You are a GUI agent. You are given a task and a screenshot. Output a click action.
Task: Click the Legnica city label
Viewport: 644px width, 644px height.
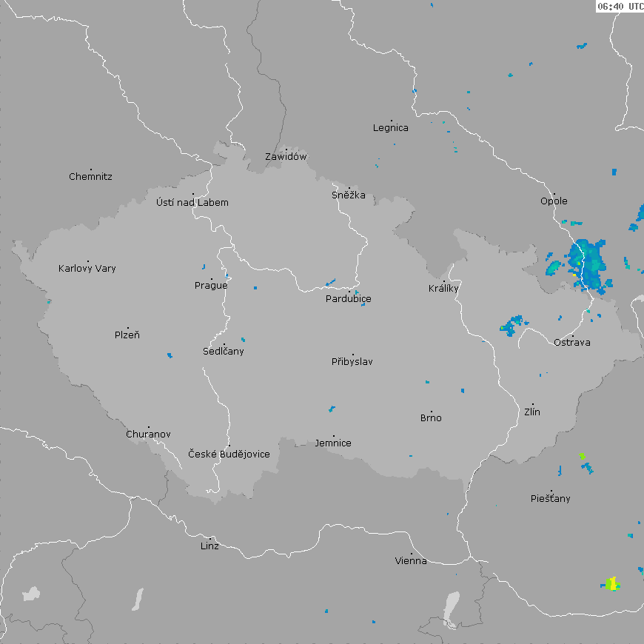(x=390, y=128)
